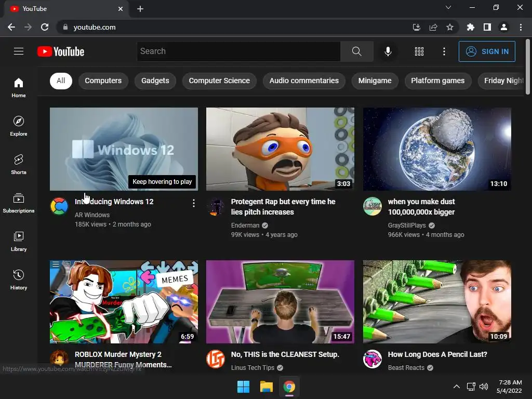532x399 pixels.
Task: Open the Protegent Rap thumbnail
Action: coord(280,149)
